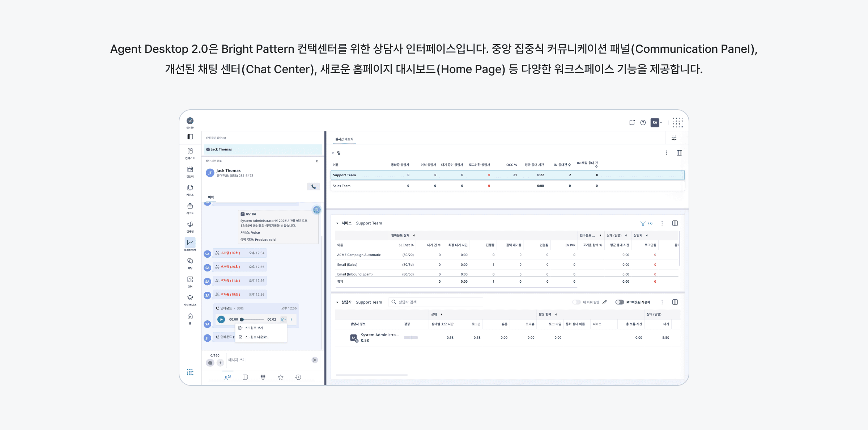Image resolution: width=868 pixels, height=430 pixels.
Task: Open the 지식 베이스 knowledge base icon
Action: point(190,298)
